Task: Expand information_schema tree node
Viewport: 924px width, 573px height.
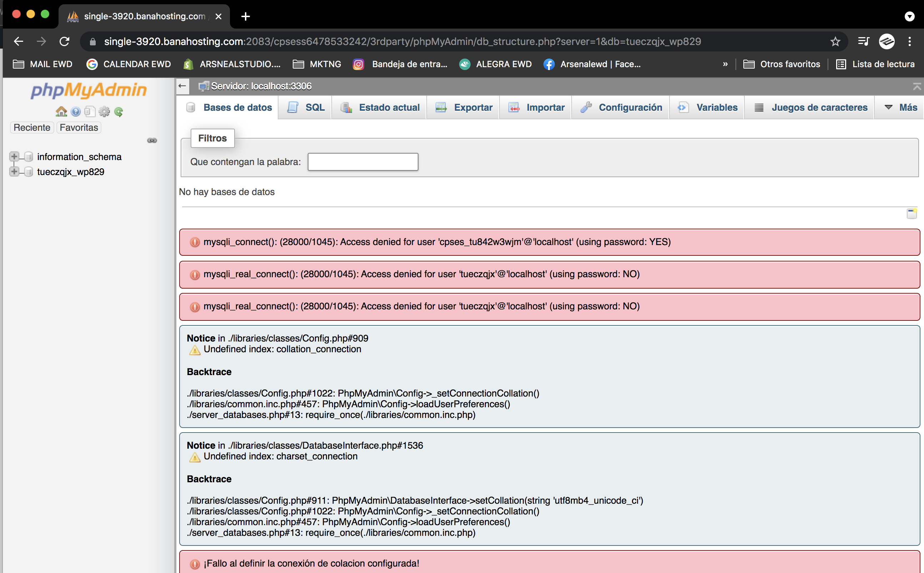Action: point(14,156)
